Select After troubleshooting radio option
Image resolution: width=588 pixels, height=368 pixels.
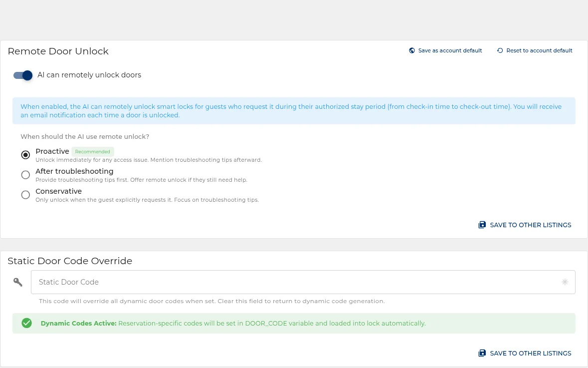[x=25, y=175]
